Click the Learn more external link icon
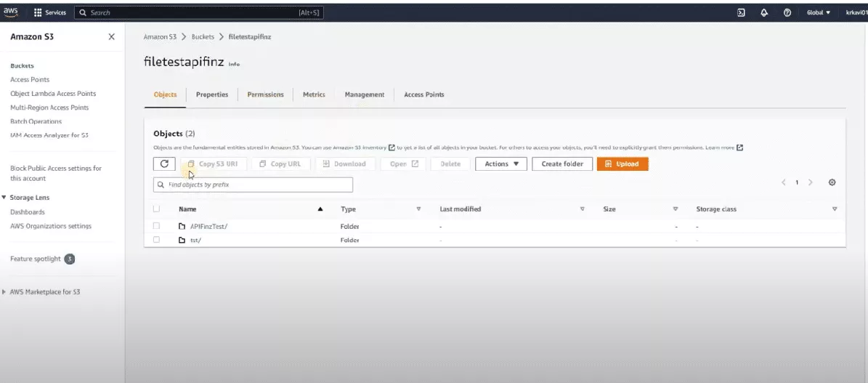Screen dimensions: 868x383 point(739,148)
